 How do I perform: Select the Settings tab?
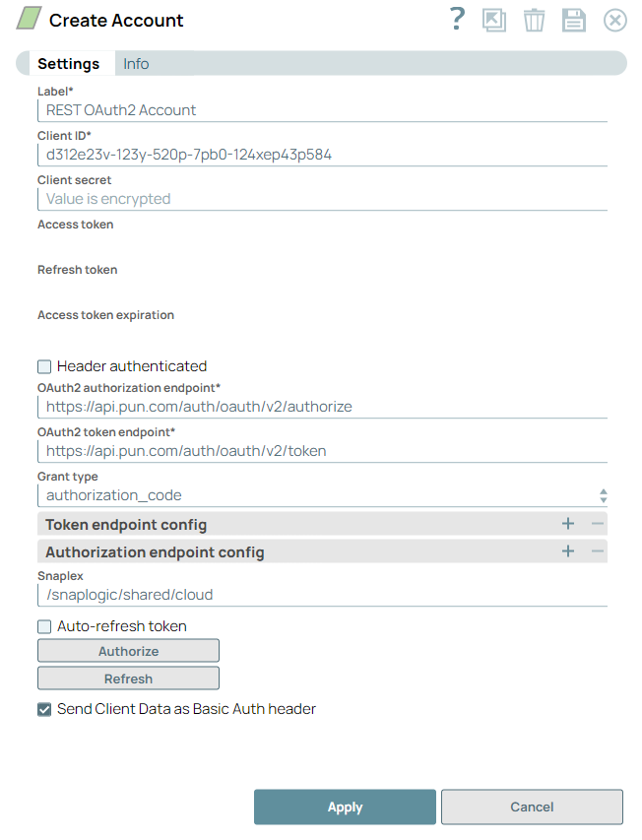point(70,63)
